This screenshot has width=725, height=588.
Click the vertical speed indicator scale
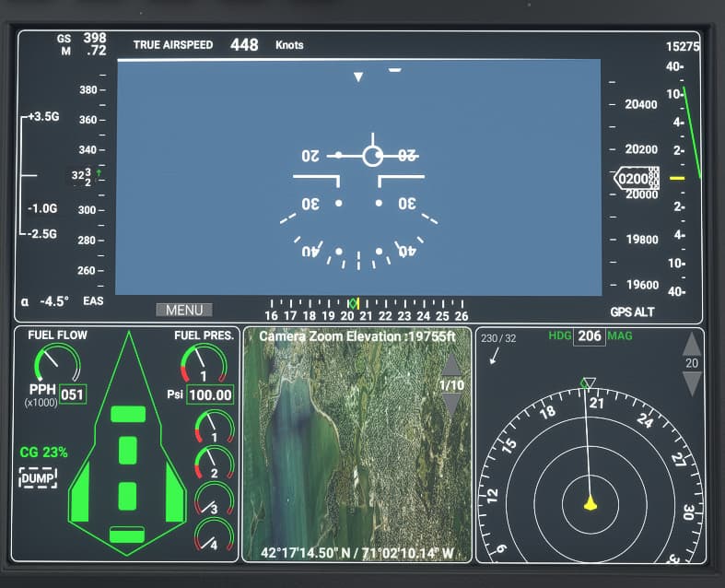pos(680,177)
